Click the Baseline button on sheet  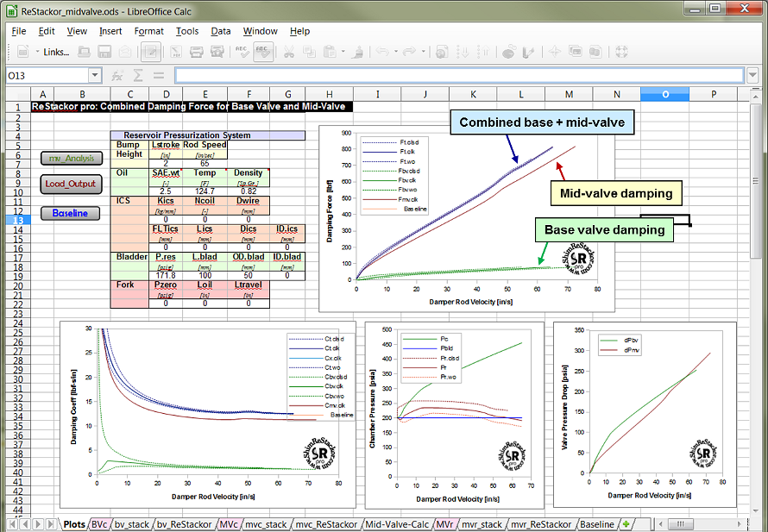[x=70, y=213]
